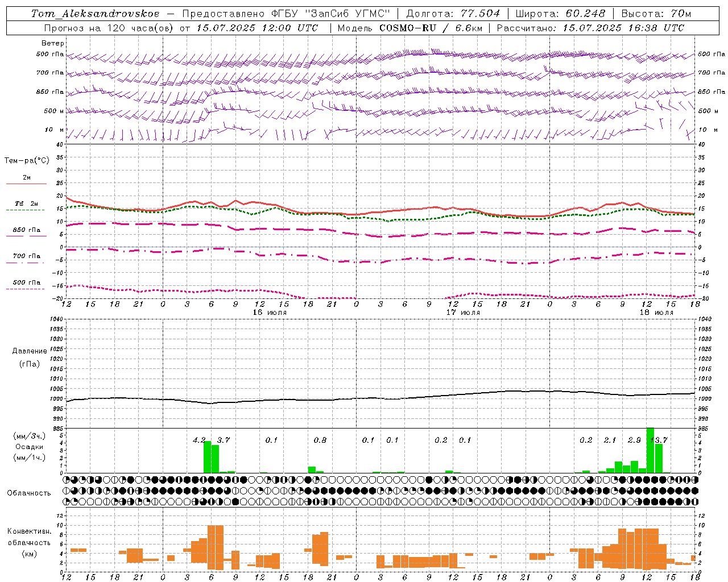This screenshot has width=728, height=582.
Task: Click the Осадки panel label
Action: tap(28, 447)
